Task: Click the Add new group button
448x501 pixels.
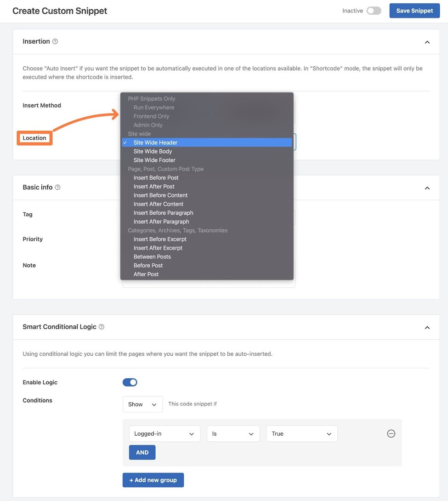Action: pos(153,480)
